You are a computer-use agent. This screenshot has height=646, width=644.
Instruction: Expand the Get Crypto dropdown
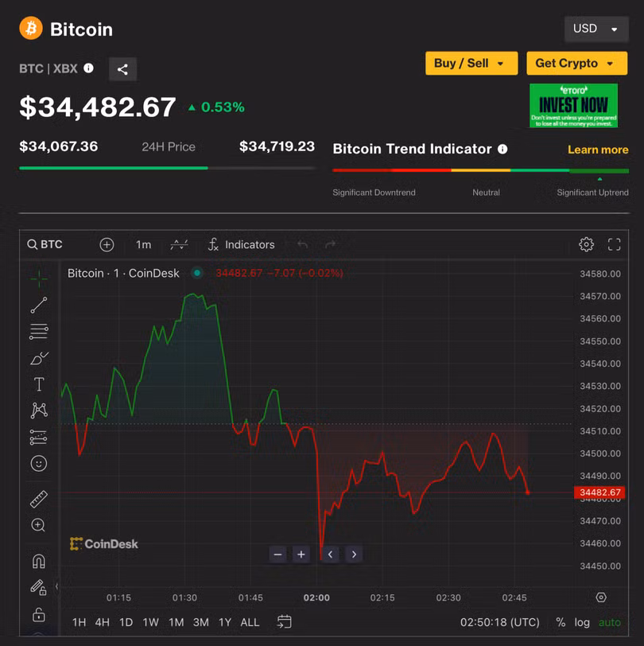[576, 63]
